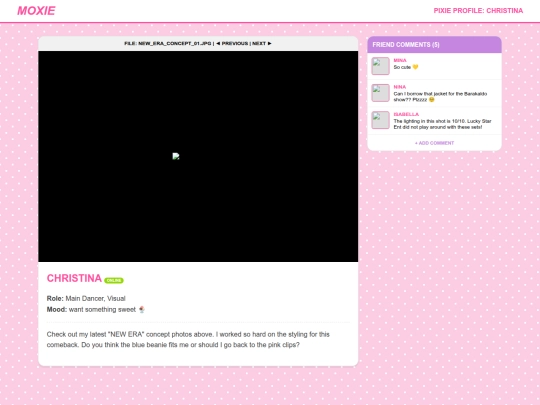Click the broken image in the photo viewer
This screenshot has height=405, width=540.
click(176, 156)
